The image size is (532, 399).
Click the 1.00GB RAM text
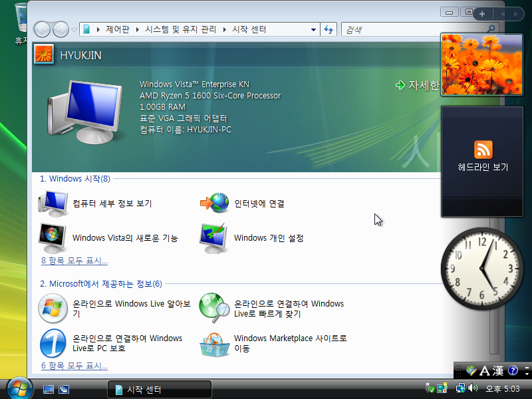click(162, 107)
